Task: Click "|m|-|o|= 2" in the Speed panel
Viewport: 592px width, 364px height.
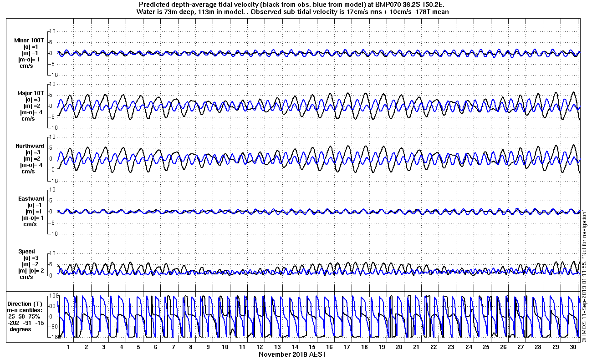Action: 31,271
